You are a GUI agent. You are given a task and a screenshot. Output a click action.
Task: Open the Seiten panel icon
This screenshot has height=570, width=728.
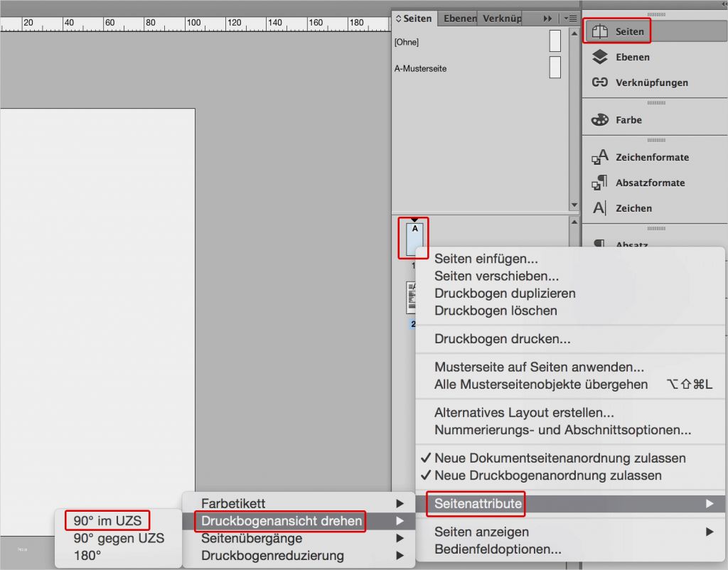tap(617, 31)
